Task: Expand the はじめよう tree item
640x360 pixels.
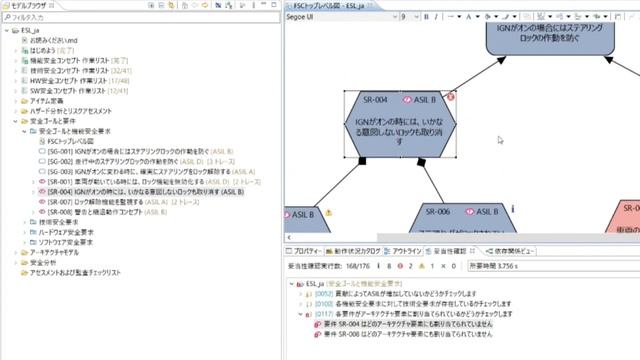Action: [16, 51]
